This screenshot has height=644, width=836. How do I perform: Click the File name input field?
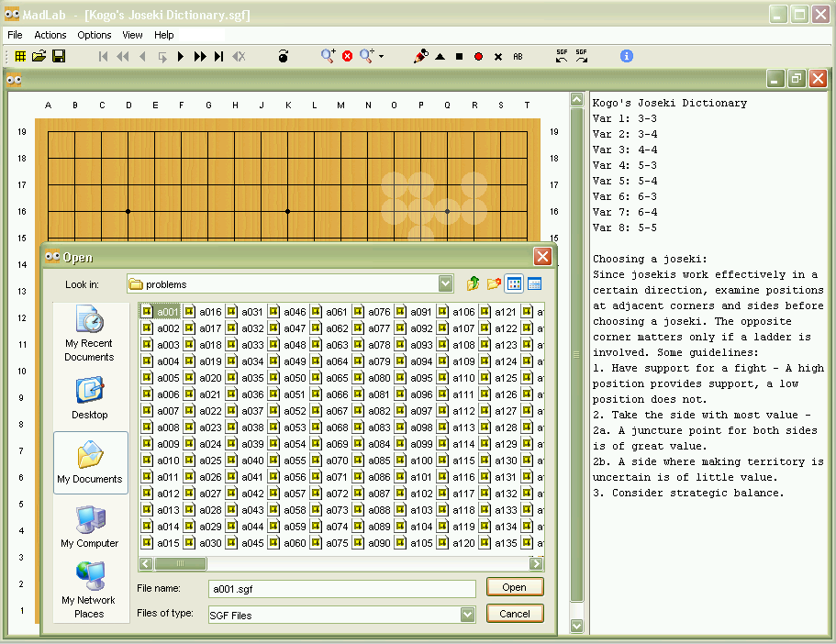[341, 588]
